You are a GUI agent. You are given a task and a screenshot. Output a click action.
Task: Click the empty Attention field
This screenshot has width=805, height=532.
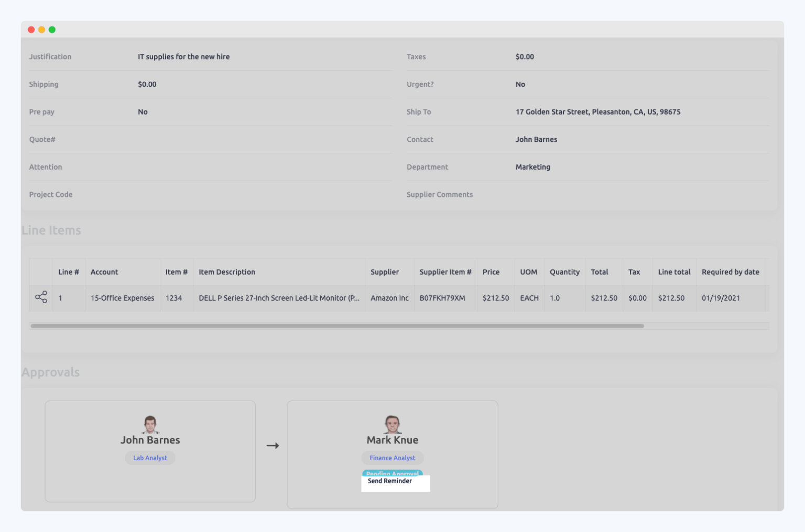click(210, 167)
